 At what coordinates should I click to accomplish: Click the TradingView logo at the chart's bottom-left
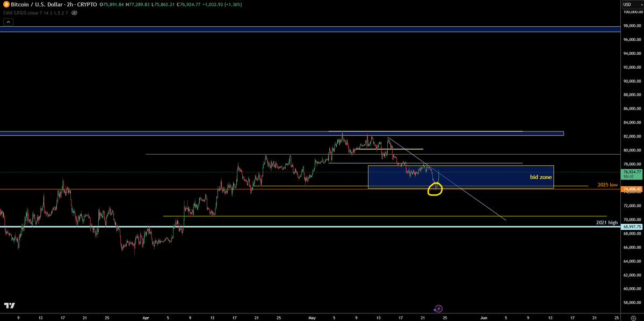(10, 305)
